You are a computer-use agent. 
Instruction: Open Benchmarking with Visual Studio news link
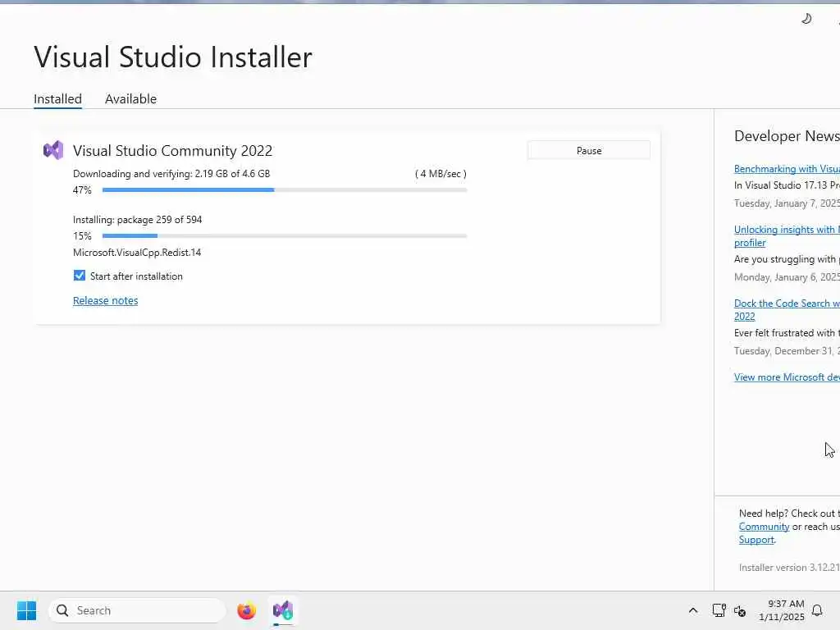tap(787, 169)
